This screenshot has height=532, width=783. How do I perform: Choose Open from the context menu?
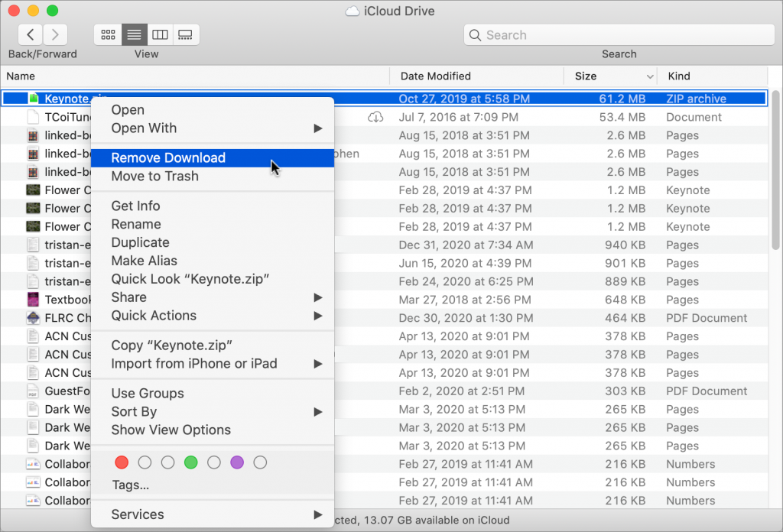pyautogui.click(x=213, y=110)
